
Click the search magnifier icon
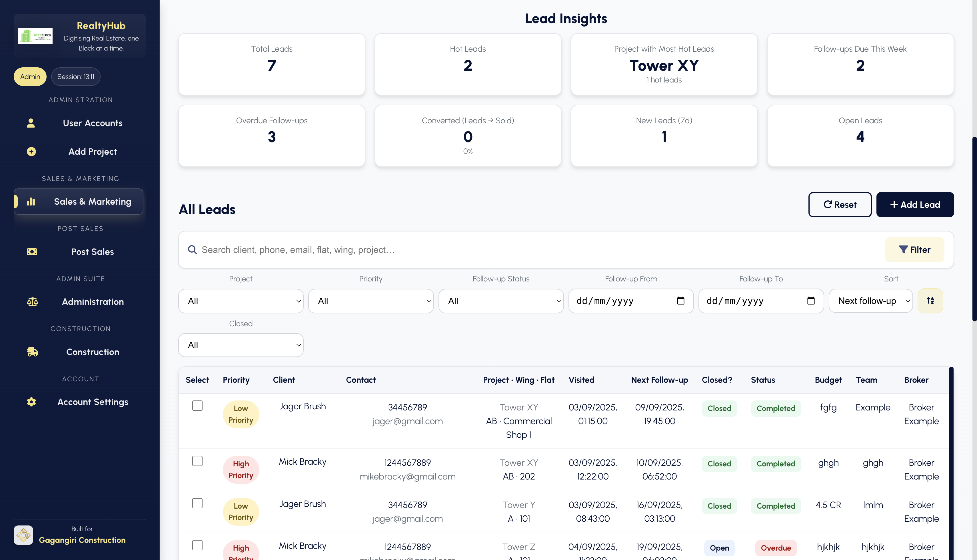(192, 250)
